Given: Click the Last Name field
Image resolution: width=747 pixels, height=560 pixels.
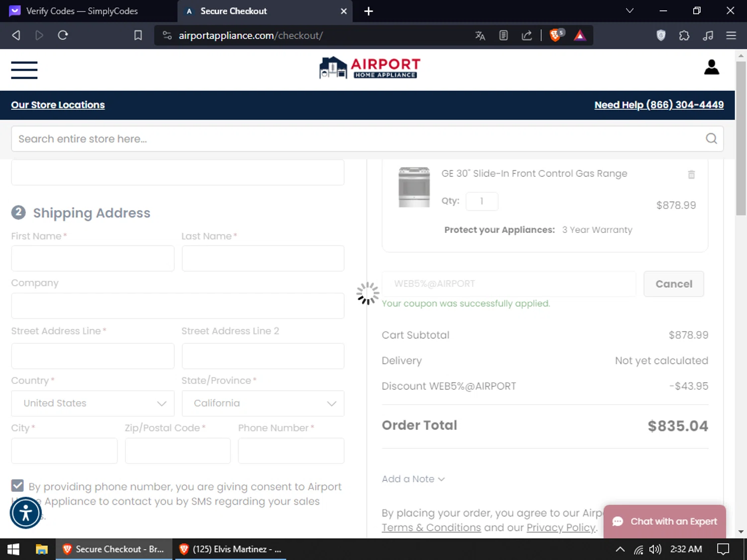Looking at the screenshot, I should 263,258.
